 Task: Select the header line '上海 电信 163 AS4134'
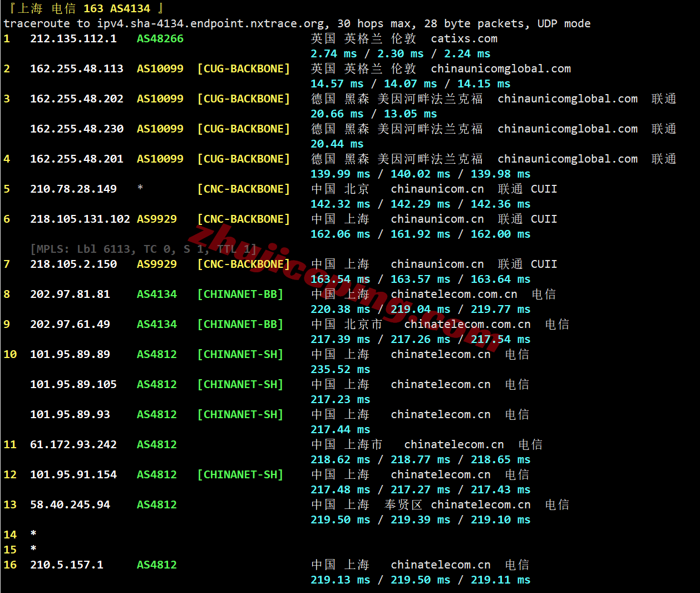pyautogui.click(x=85, y=8)
